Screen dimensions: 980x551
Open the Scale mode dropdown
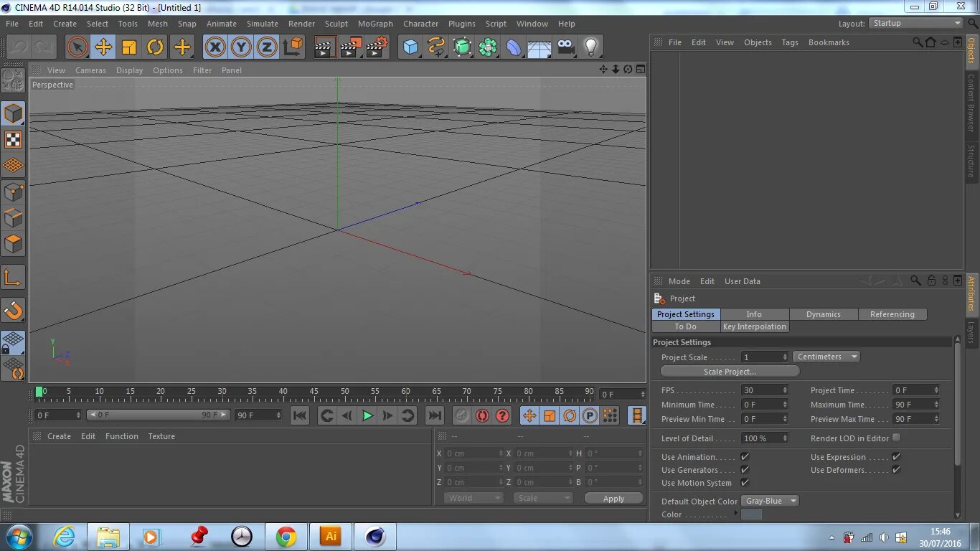543,498
